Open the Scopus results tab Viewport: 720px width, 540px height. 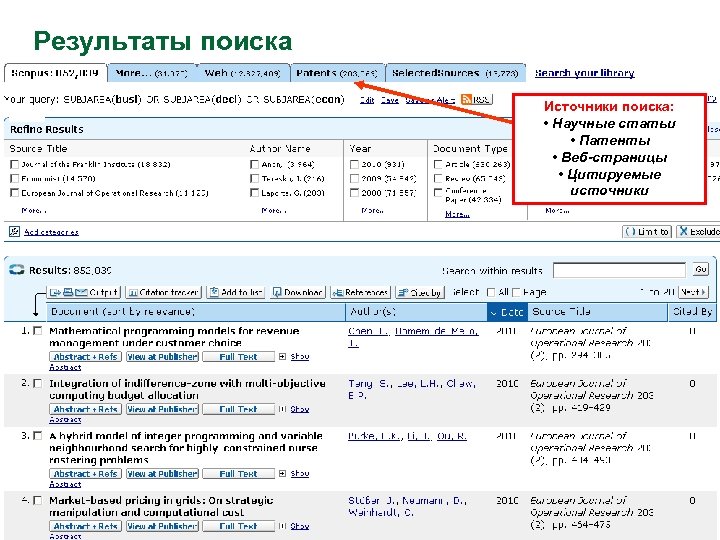(55, 73)
